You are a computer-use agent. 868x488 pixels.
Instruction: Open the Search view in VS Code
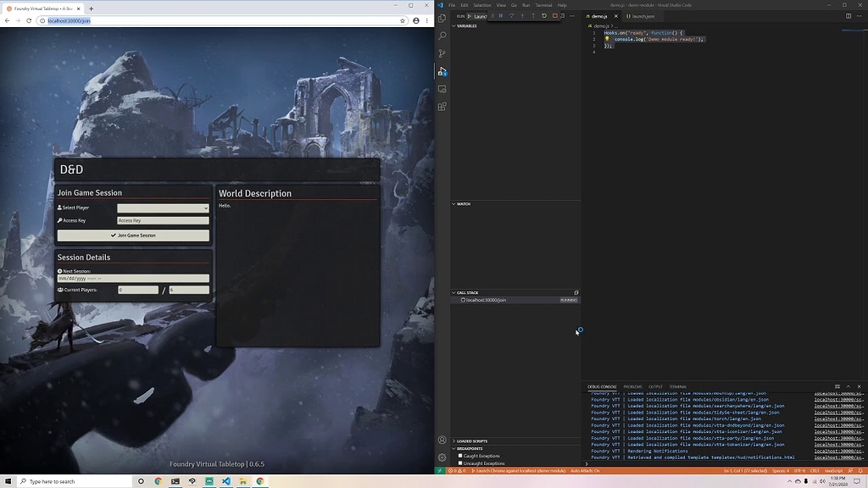pos(442,35)
